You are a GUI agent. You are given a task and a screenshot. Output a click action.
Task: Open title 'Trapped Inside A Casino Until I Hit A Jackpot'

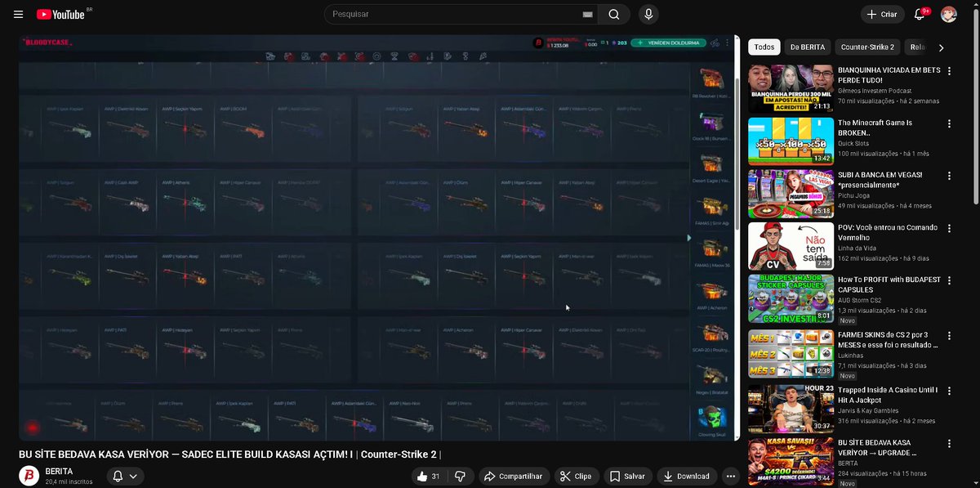click(888, 396)
